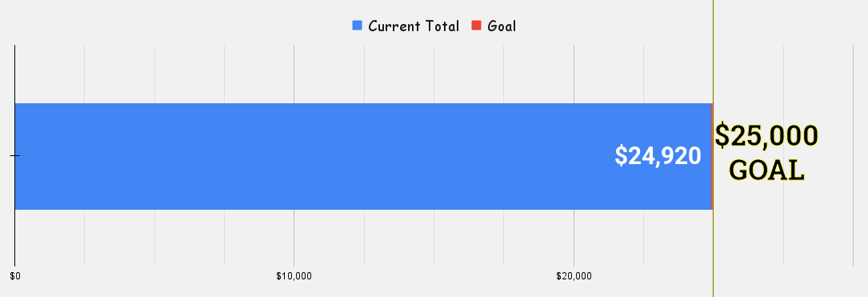
Task: Click the gridline above $10,000
Action: [294, 73]
